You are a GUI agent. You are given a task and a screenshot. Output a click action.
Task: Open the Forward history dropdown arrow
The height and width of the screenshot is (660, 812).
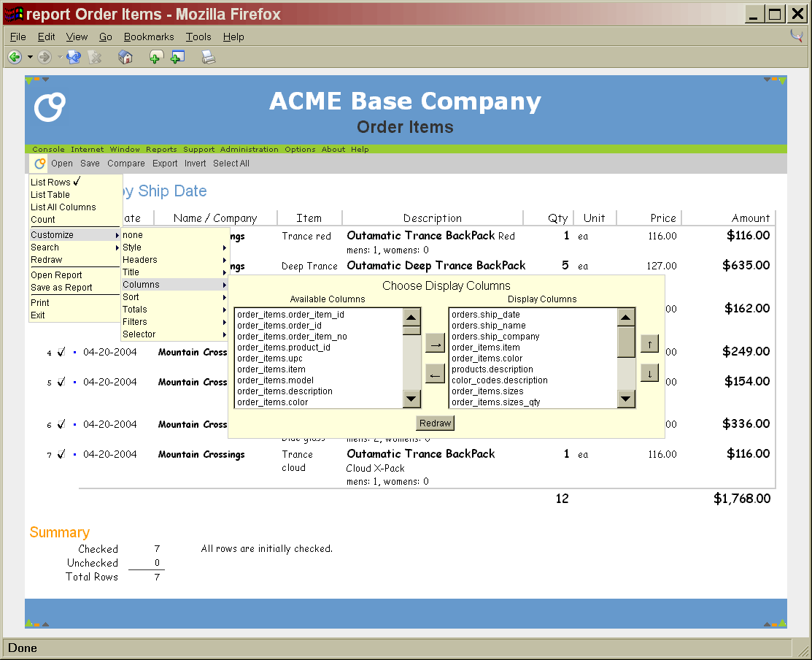coord(60,57)
